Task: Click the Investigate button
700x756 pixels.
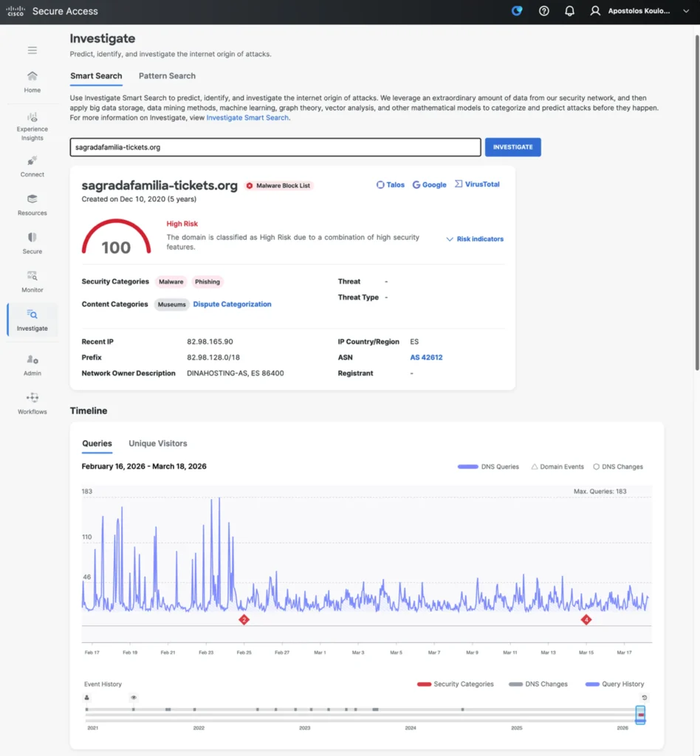Action: [x=512, y=147]
